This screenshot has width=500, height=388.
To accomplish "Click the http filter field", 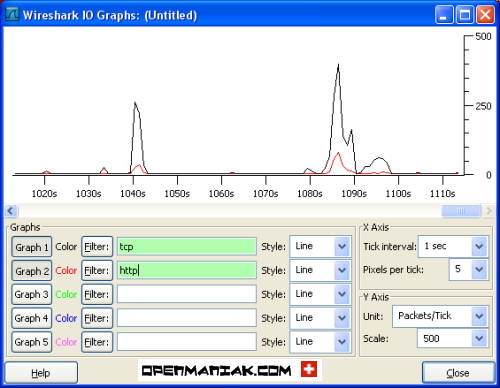I will [x=187, y=270].
